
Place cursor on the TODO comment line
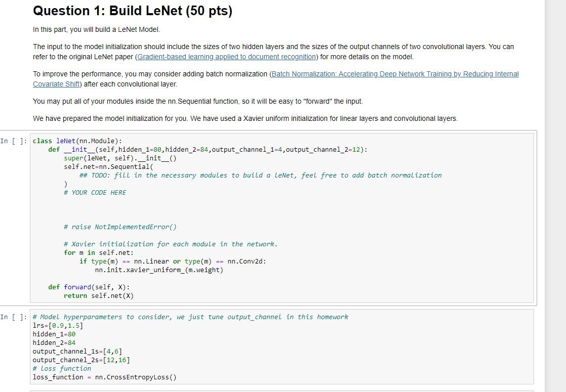pos(253,175)
